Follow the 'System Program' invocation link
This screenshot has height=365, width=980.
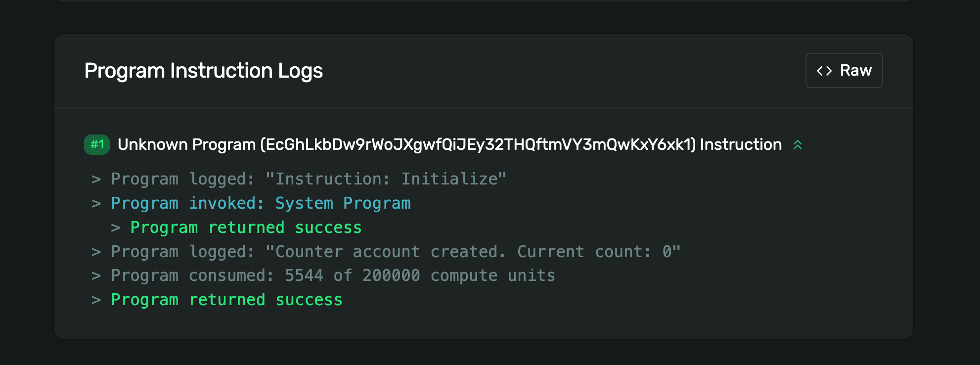pyautogui.click(x=343, y=203)
